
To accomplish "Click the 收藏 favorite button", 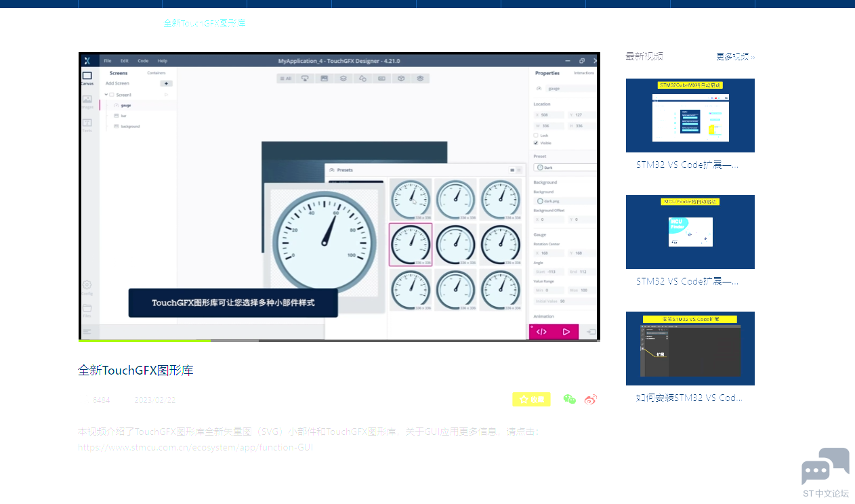I will [x=531, y=400].
